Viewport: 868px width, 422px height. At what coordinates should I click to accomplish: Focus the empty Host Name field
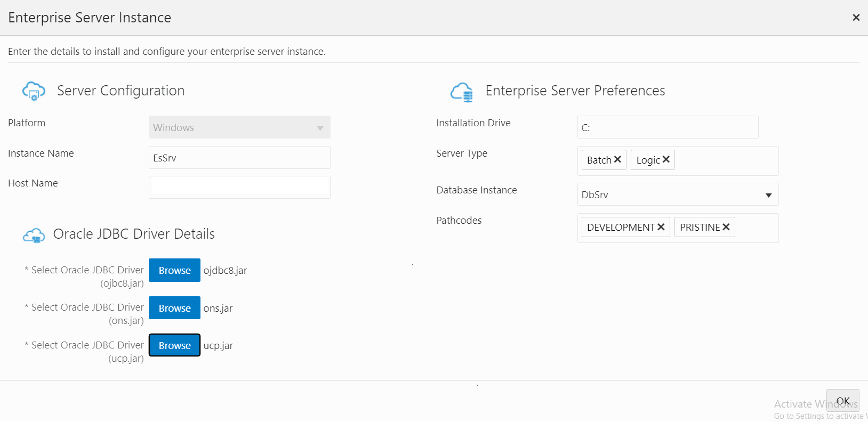(239, 188)
